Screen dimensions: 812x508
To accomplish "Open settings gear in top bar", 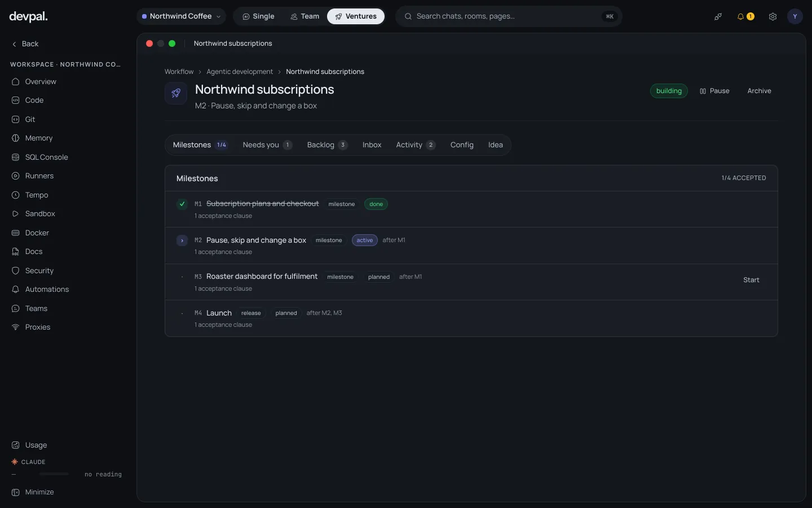I will coord(773,17).
